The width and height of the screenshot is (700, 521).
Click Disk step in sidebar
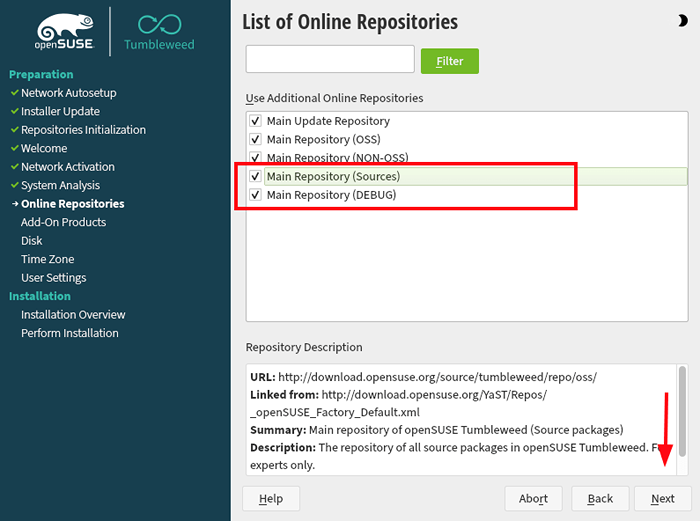(32, 241)
